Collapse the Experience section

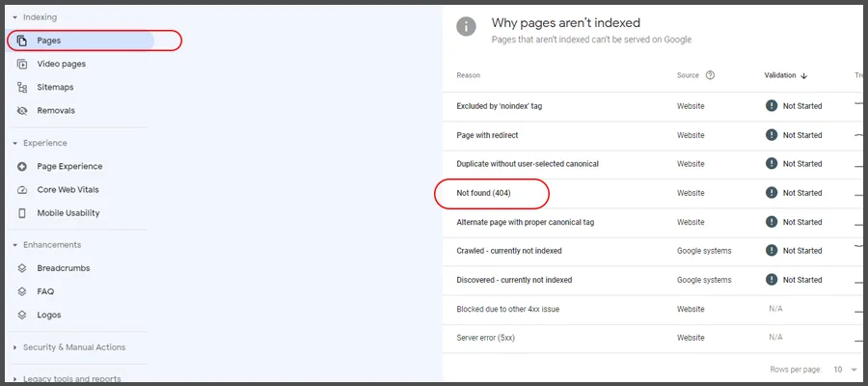(14, 143)
